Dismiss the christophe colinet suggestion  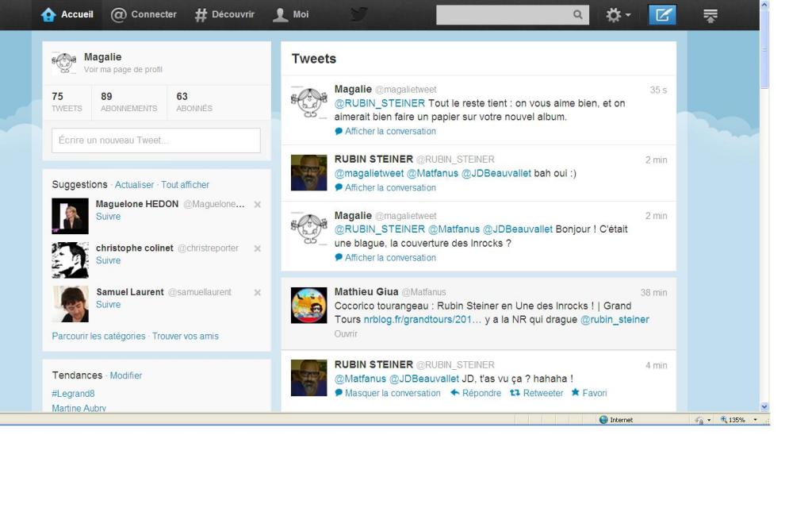(x=257, y=248)
